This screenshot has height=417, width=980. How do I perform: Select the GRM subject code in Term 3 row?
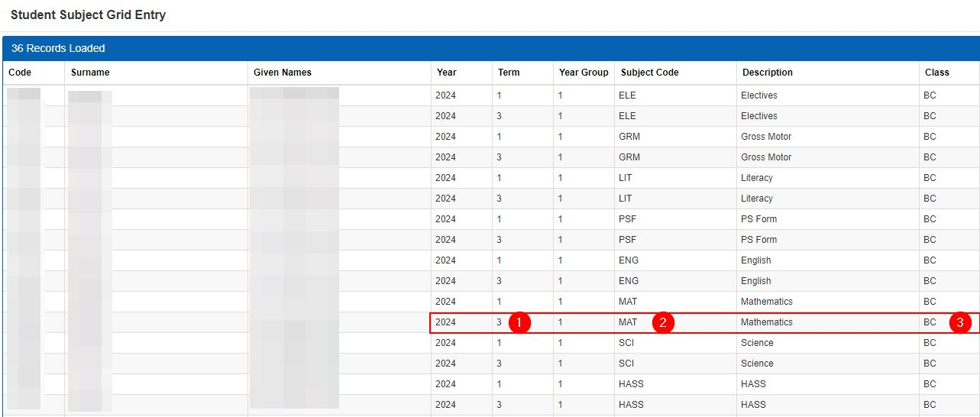click(x=629, y=157)
